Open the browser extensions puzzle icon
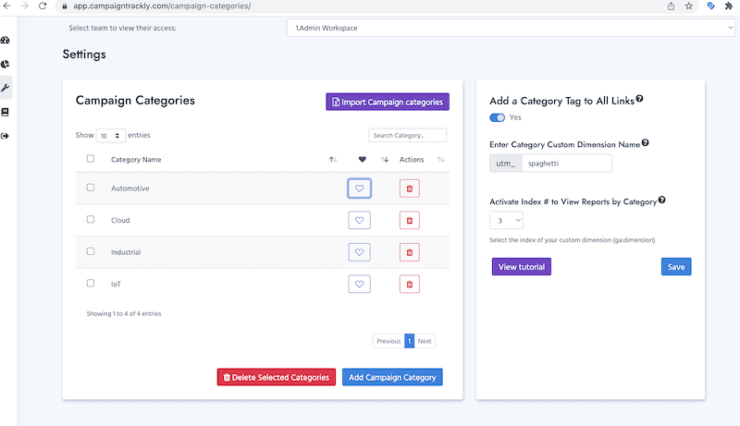The width and height of the screenshot is (740, 426). coord(729,6)
